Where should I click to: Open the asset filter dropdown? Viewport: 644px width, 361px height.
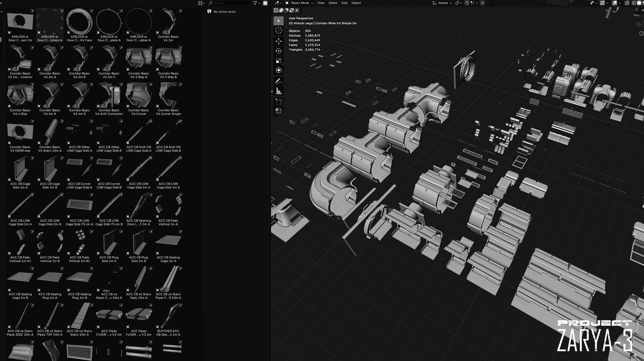(x=257, y=3)
